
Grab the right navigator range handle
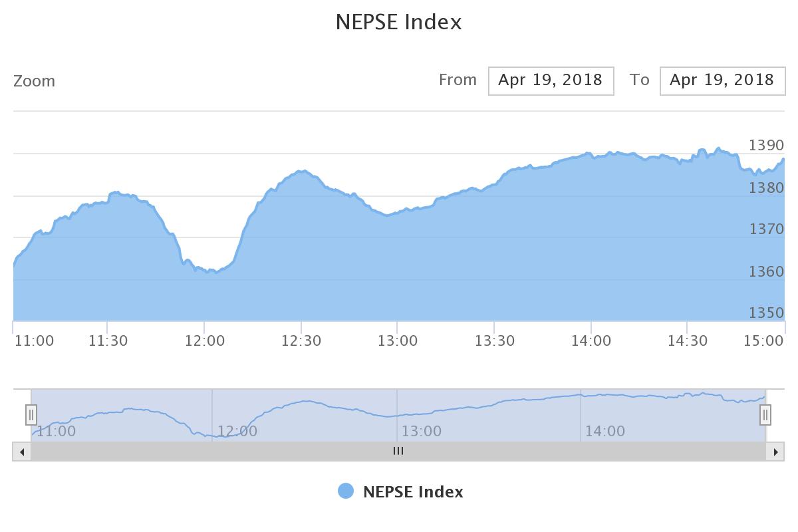click(765, 415)
